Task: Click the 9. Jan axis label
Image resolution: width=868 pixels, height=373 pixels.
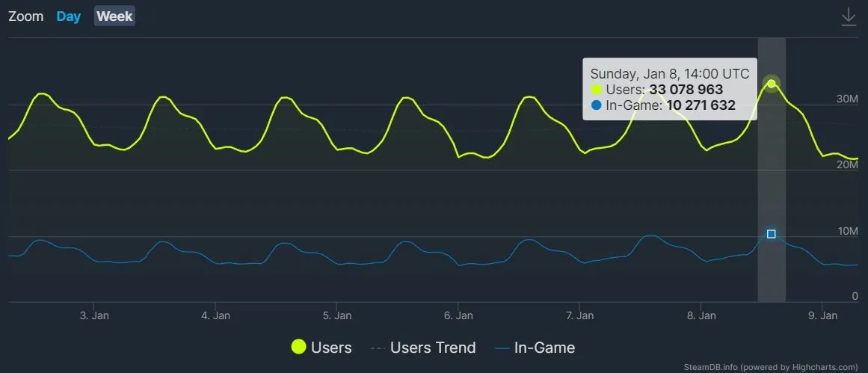Action: 823,315
